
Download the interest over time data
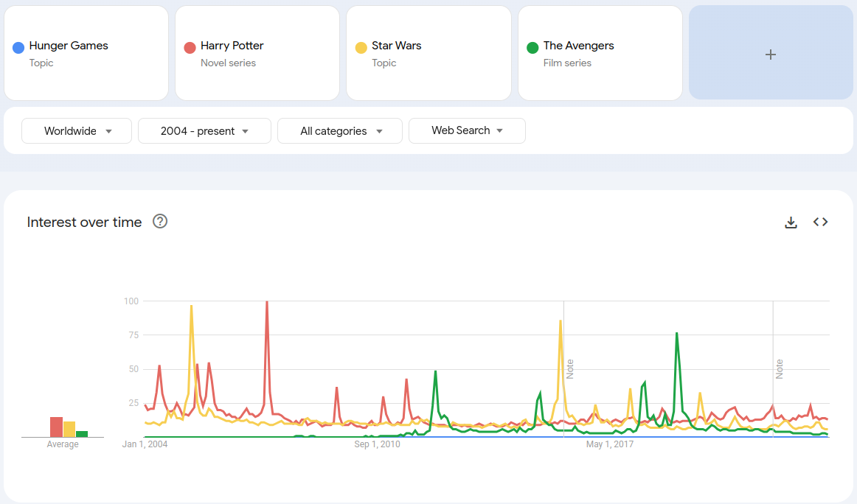(791, 223)
